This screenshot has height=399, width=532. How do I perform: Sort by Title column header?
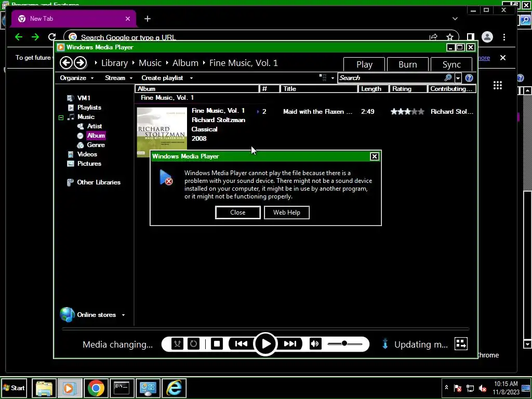point(319,89)
